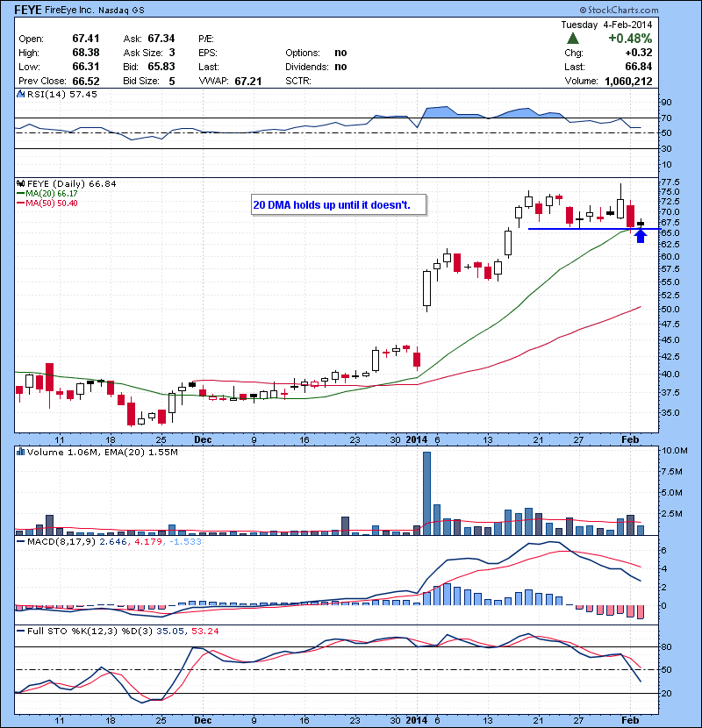Click the Dec label on the price chart axis
The height and width of the screenshot is (728, 702).
click(203, 439)
